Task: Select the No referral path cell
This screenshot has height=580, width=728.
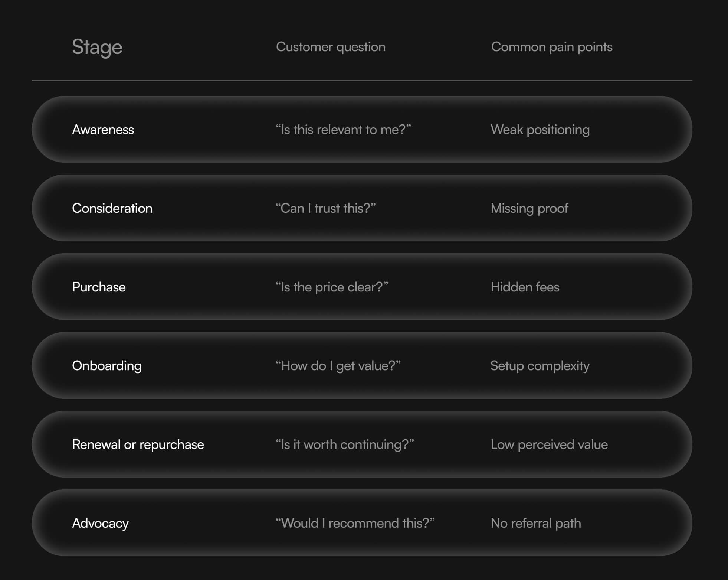Action: (x=536, y=524)
